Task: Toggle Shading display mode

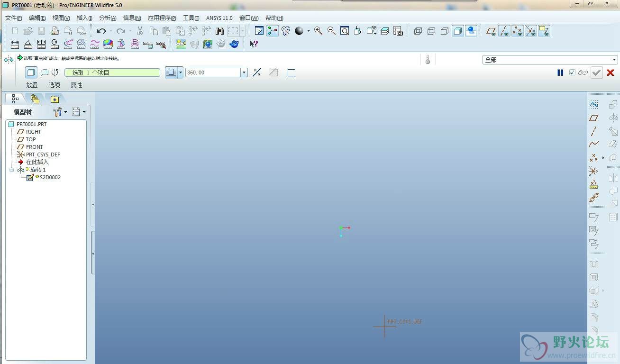Action: point(457,31)
